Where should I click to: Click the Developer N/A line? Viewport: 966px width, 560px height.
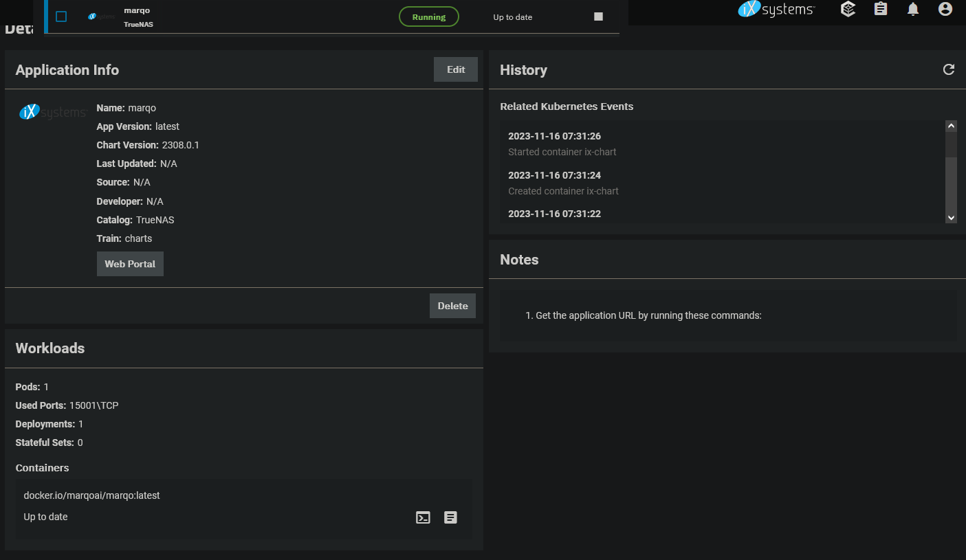(130, 201)
